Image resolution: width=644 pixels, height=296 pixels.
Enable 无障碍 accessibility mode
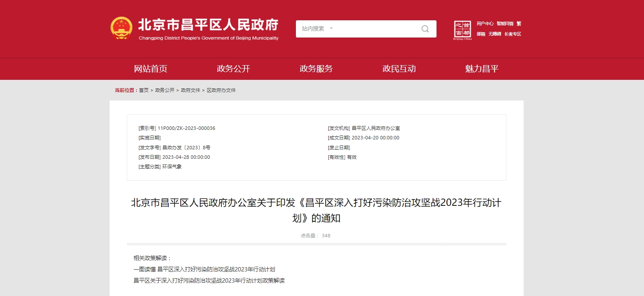tap(495, 34)
